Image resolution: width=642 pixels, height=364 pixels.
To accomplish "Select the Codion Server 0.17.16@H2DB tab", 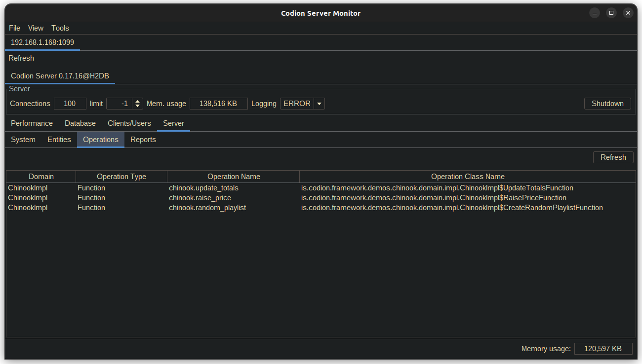I will [60, 76].
